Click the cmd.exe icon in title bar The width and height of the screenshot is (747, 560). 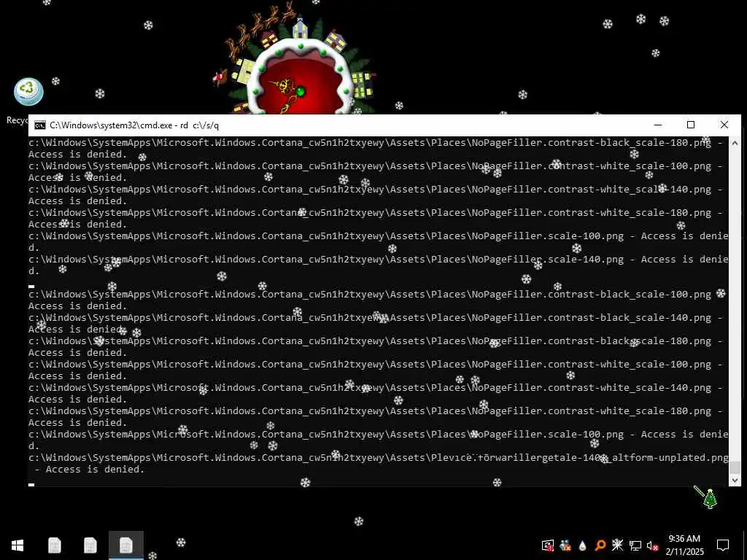click(40, 125)
